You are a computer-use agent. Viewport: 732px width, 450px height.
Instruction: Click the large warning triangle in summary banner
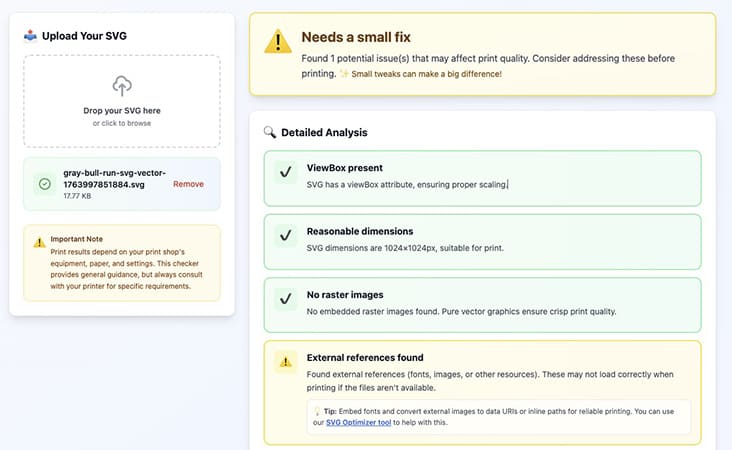point(277,42)
